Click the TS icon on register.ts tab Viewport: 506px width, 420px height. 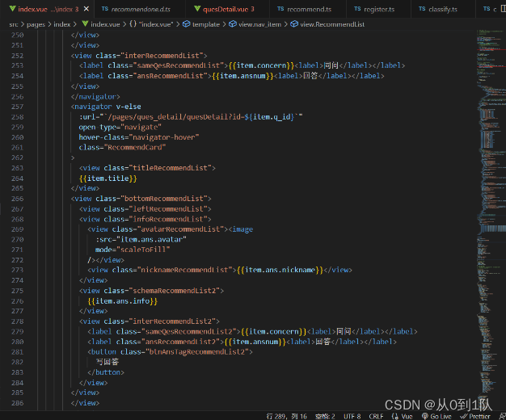[x=357, y=9]
